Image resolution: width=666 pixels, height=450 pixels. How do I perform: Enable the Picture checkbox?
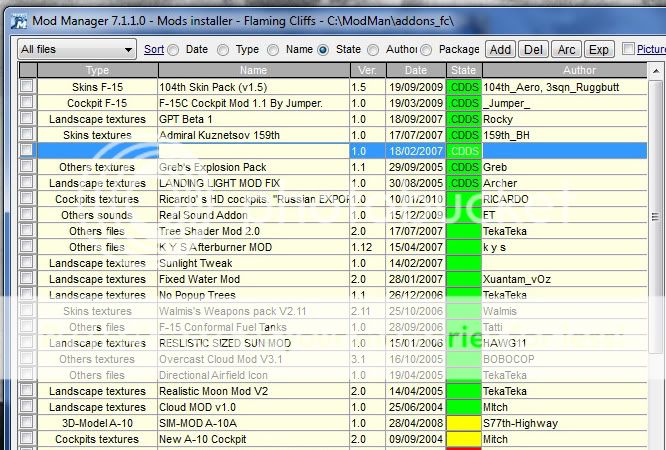[x=628, y=49]
